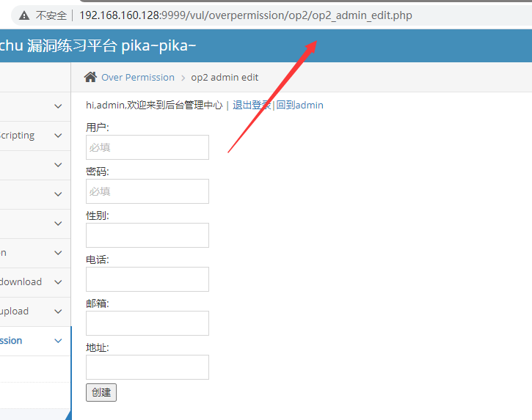Expand the first sidebar menu chevron above Scripting
This screenshot has height=420, width=532.
pos(58,106)
